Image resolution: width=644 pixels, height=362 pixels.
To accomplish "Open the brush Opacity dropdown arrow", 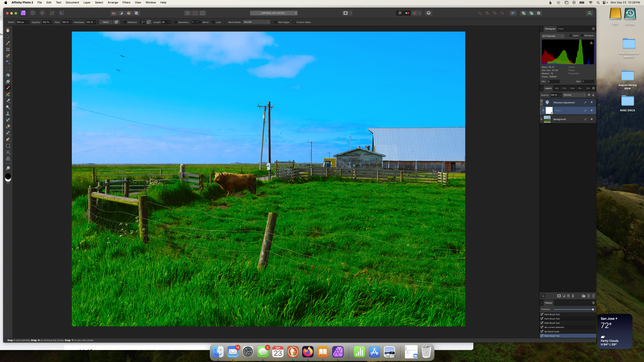I will coord(51,22).
